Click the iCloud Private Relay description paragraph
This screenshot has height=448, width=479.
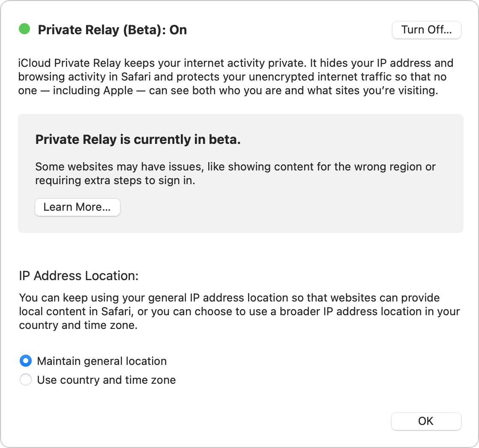tap(236, 78)
